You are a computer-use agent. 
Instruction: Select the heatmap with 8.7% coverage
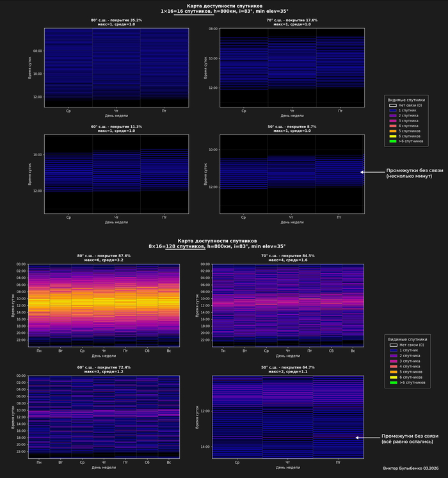[292, 174]
